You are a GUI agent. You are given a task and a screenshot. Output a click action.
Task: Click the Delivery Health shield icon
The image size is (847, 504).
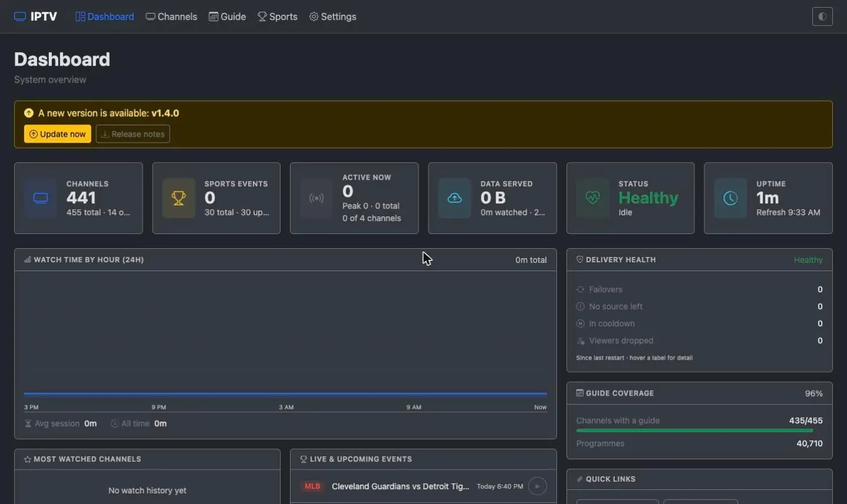coord(579,259)
